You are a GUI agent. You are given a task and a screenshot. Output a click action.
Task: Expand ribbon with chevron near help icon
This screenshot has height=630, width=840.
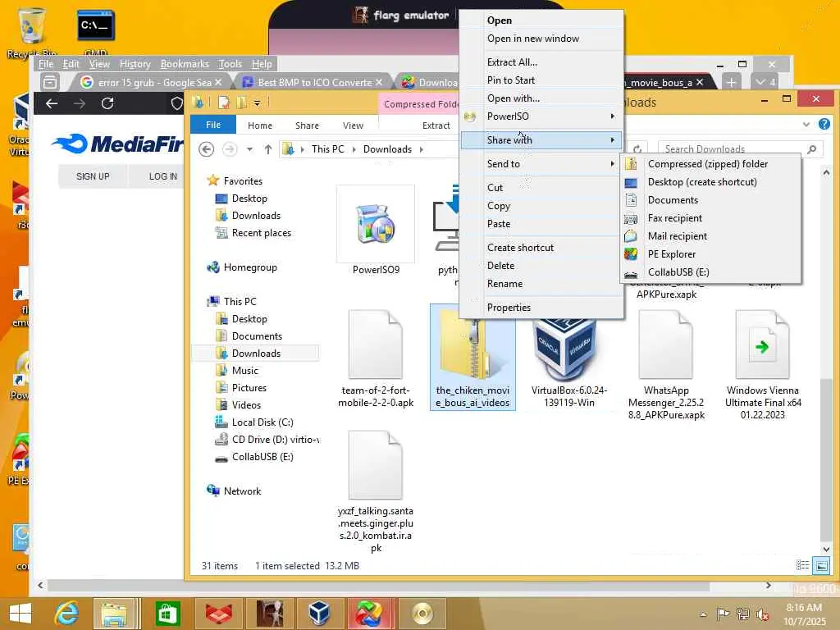806,125
